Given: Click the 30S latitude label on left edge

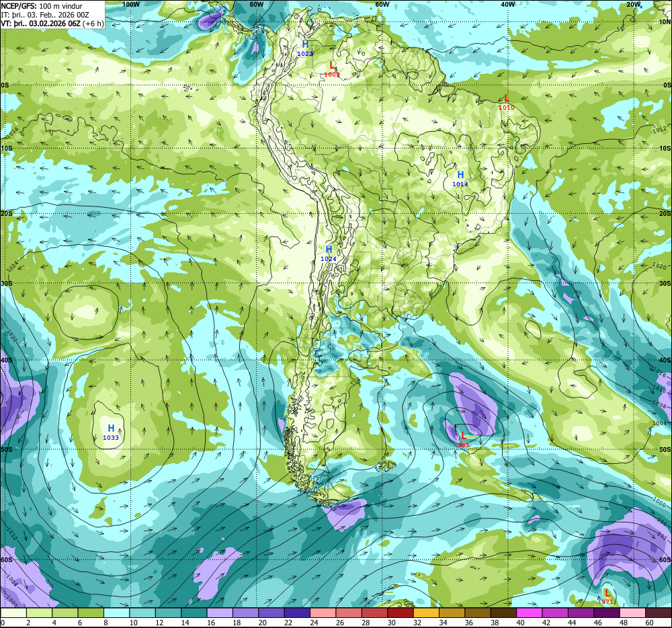Looking at the screenshot, I should (x=7, y=283).
